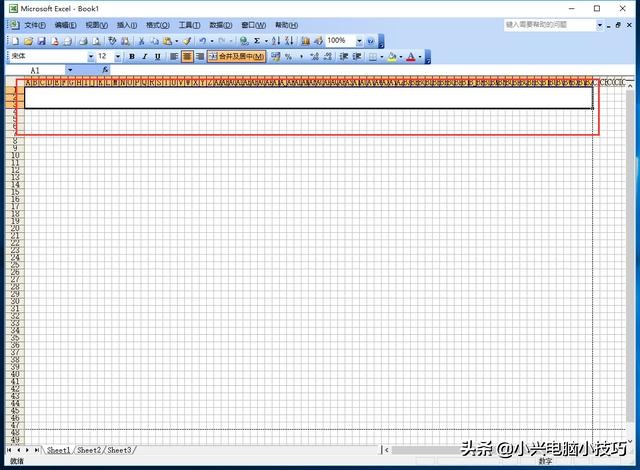
Task: Expand the font size dropdown
Action: (x=118, y=57)
